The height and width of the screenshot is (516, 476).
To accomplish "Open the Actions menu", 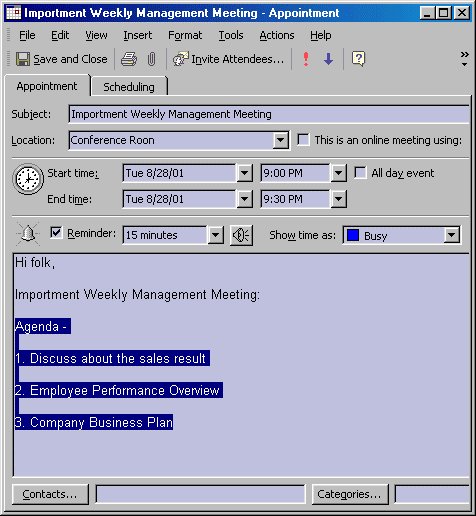I will tap(277, 35).
